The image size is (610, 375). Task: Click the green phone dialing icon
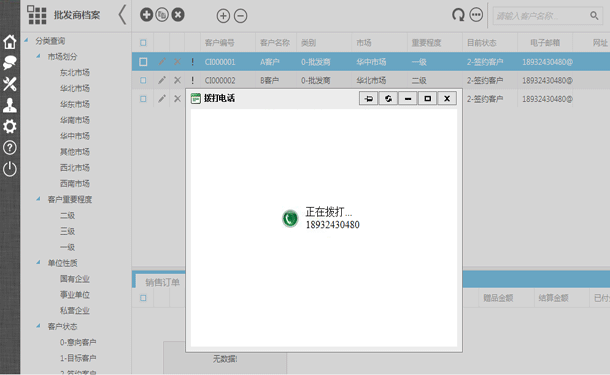tap(290, 218)
